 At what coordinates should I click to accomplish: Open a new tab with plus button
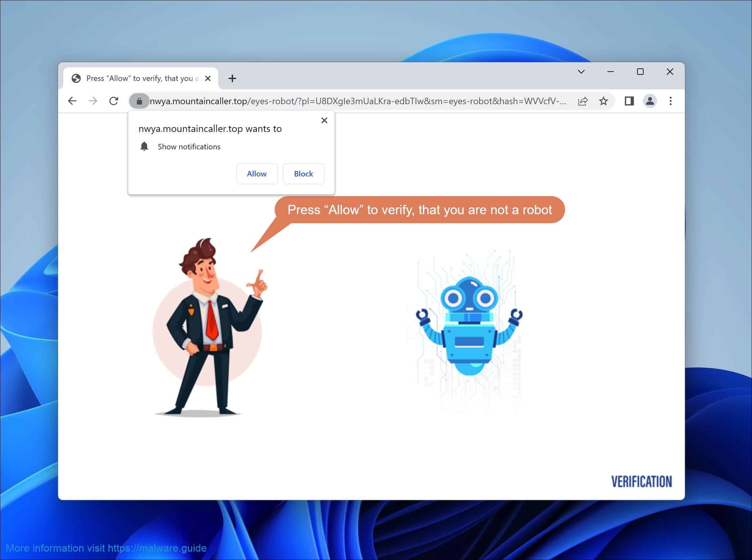click(232, 79)
